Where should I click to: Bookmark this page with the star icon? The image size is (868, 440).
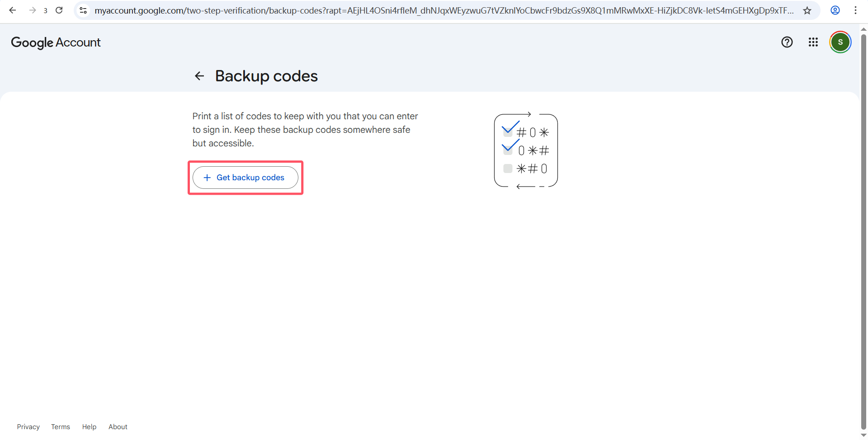(x=807, y=10)
